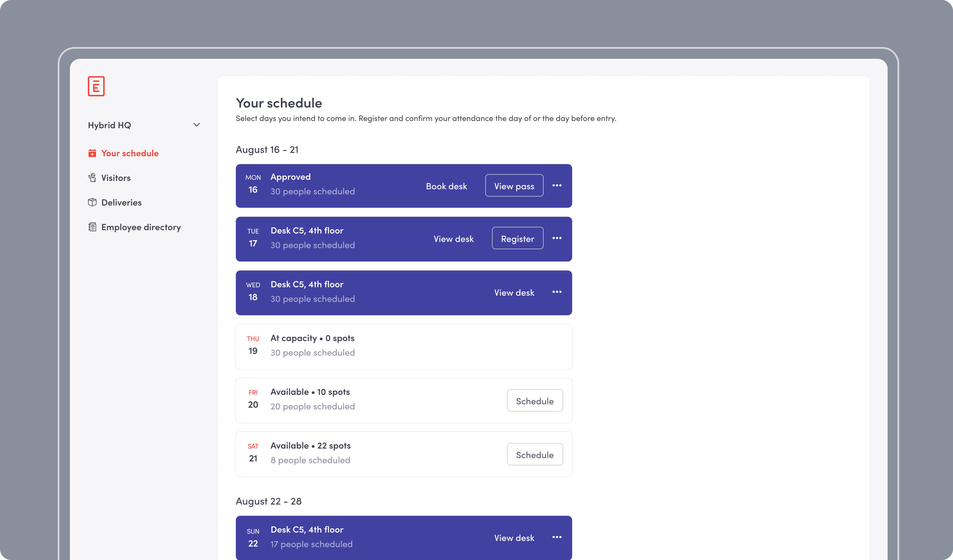This screenshot has height=560, width=953.
Task: Open Deliveries from the sidebar
Action: tap(121, 202)
